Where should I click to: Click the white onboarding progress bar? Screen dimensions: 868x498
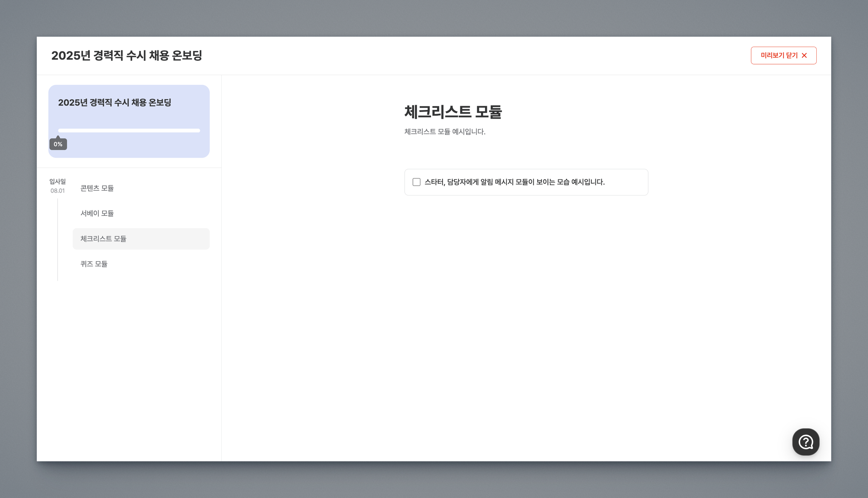coord(129,131)
